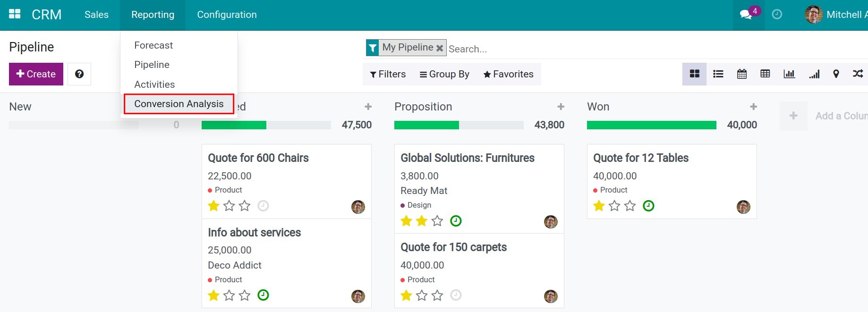
Task: Open the Group By dropdown
Action: 444,74
